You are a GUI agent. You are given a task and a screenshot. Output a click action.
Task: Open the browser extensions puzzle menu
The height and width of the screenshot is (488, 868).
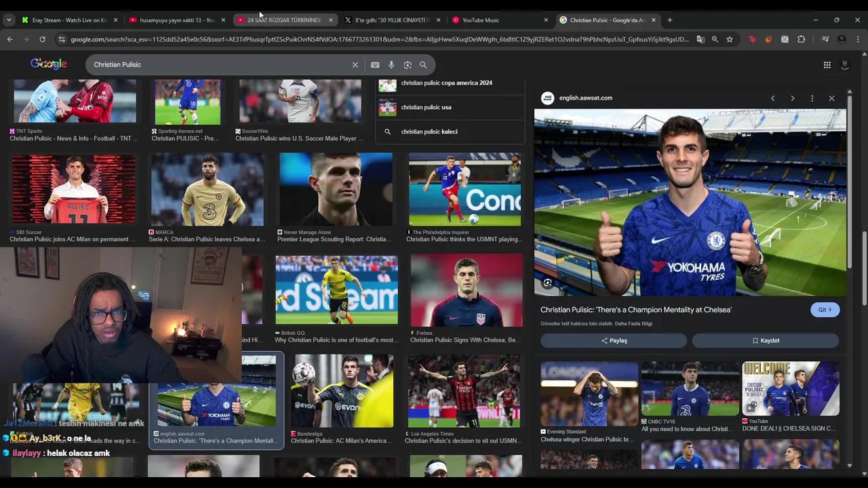point(802,39)
